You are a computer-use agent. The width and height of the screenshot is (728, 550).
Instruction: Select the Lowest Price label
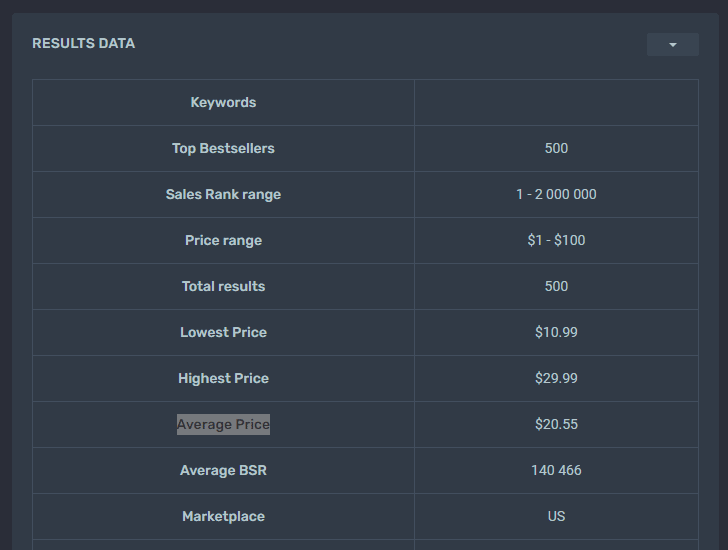point(223,332)
